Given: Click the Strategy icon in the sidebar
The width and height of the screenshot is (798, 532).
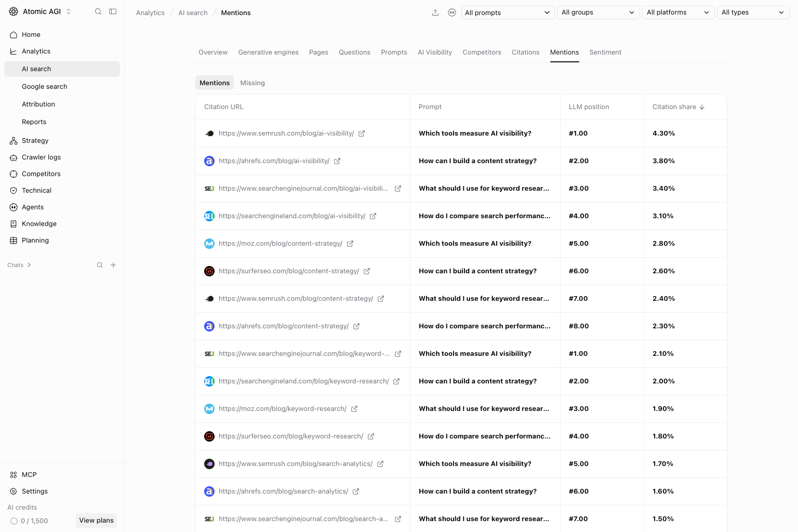Looking at the screenshot, I should tap(14, 141).
